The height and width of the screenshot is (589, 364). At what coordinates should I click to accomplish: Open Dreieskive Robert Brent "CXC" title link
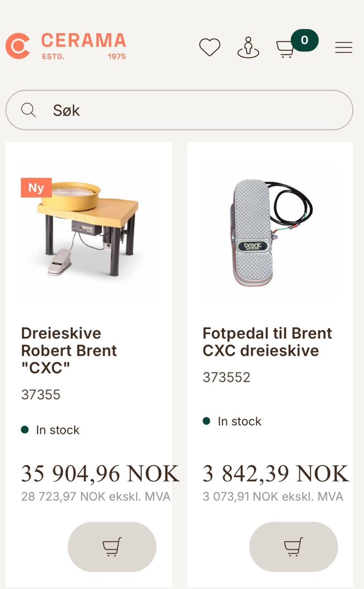click(69, 350)
